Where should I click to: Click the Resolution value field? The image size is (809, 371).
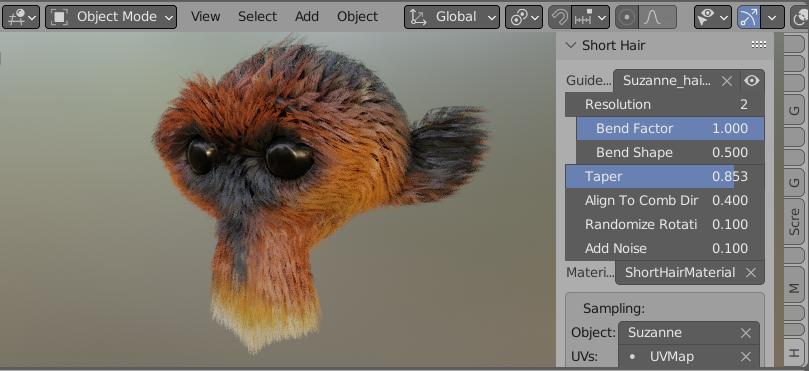(x=665, y=105)
